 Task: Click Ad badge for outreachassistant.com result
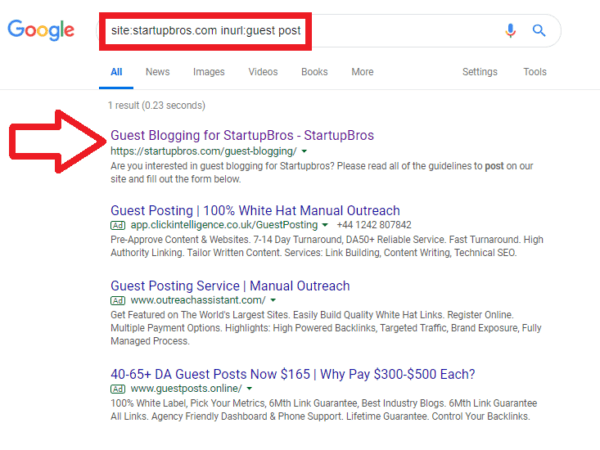118,301
